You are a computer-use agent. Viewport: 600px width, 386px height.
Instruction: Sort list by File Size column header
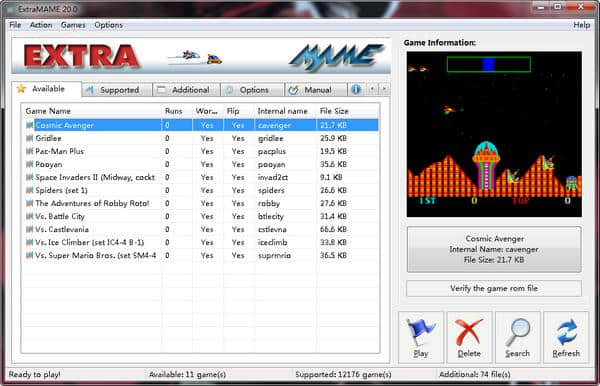click(x=334, y=111)
